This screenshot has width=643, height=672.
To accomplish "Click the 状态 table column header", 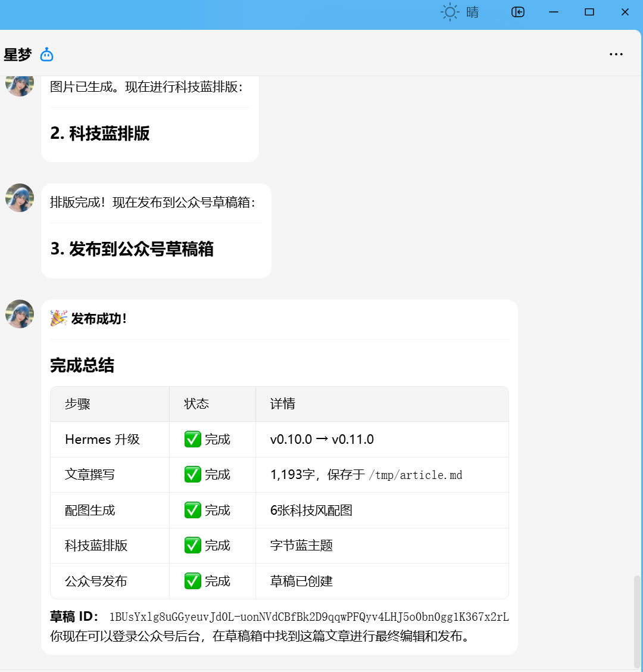I will (196, 404).
